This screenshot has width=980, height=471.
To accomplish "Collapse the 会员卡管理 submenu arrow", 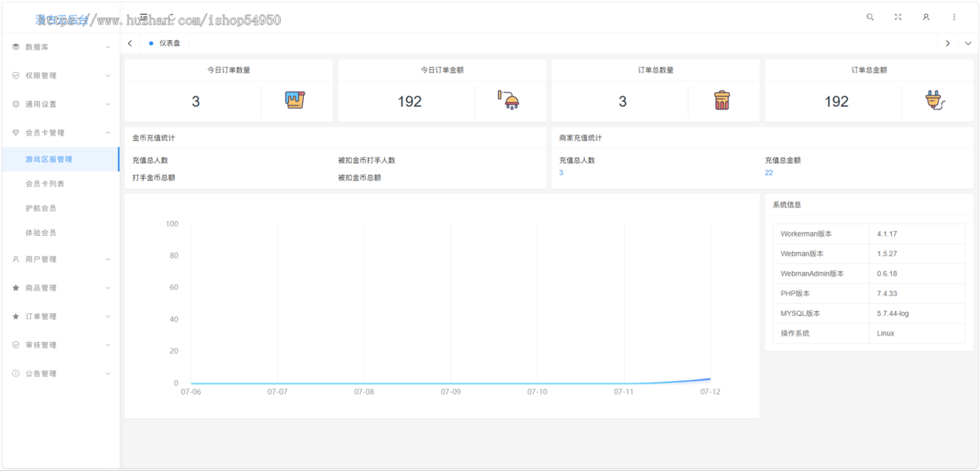I will tap(108, 133).
